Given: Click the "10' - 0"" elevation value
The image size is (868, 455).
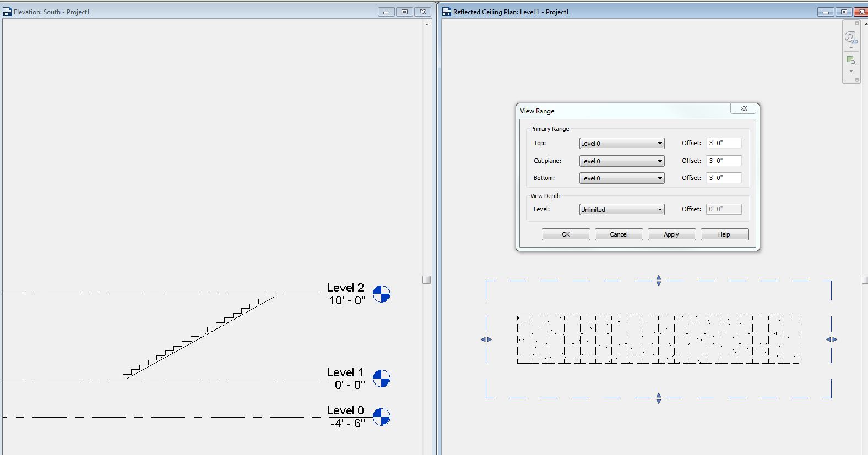Looking at the screenshot, I should tap(347, 300).
